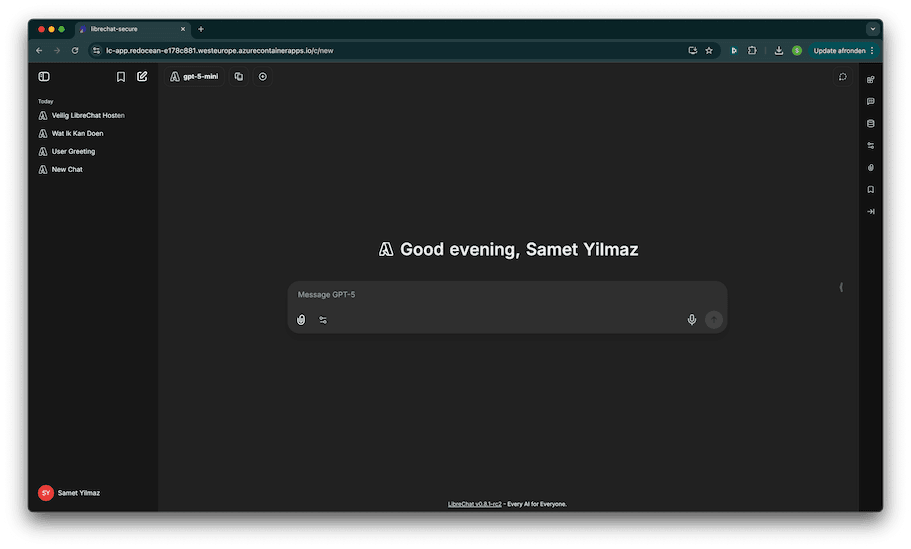The height and width of the screenshot is (549, 911).
Task: Start voice input with microphone icon
Action: tap(691, 320)
